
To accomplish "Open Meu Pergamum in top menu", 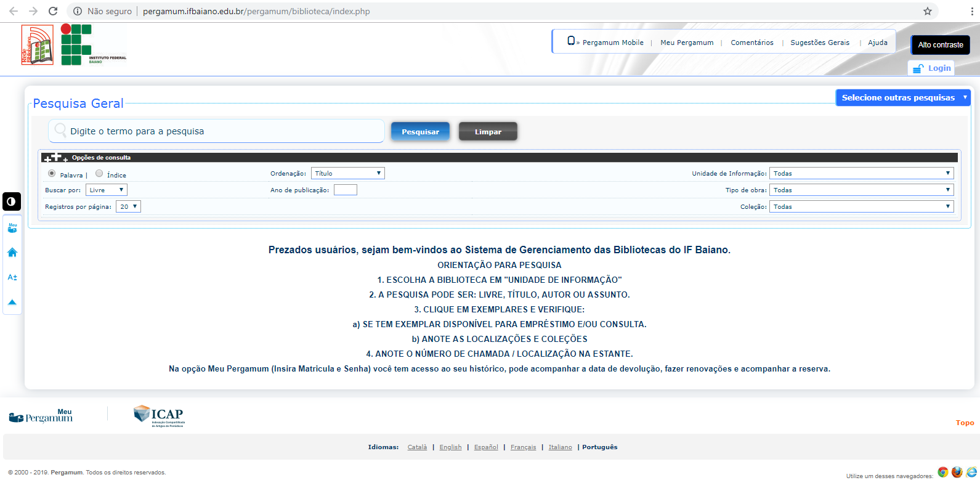I will pos(687,43).
